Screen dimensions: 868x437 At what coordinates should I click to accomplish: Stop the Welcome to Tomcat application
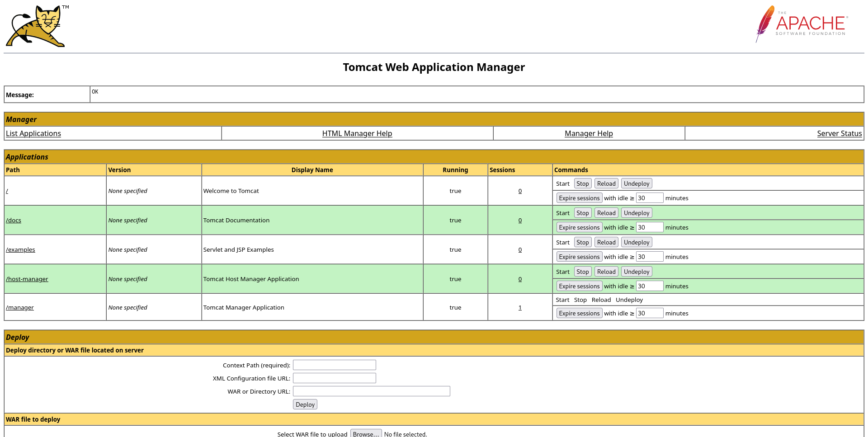[x=583, y=183]
